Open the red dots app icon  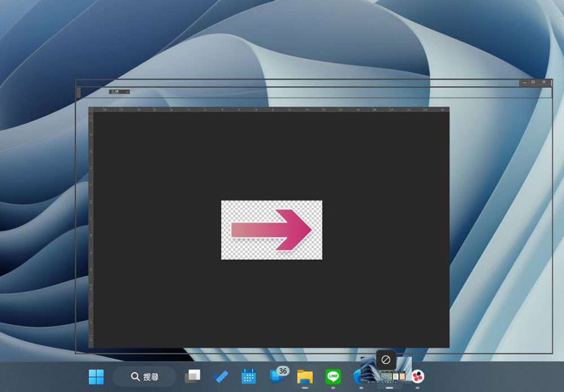click(x=417, y=377)
